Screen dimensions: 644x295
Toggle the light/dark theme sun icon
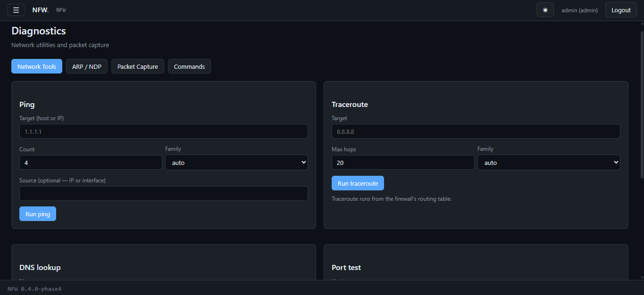click(x=545, y=10)
